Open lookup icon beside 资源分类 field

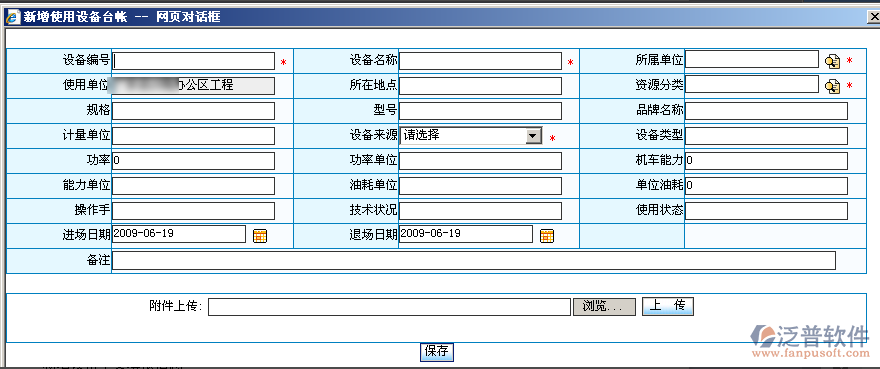click(x=832, y=86)
